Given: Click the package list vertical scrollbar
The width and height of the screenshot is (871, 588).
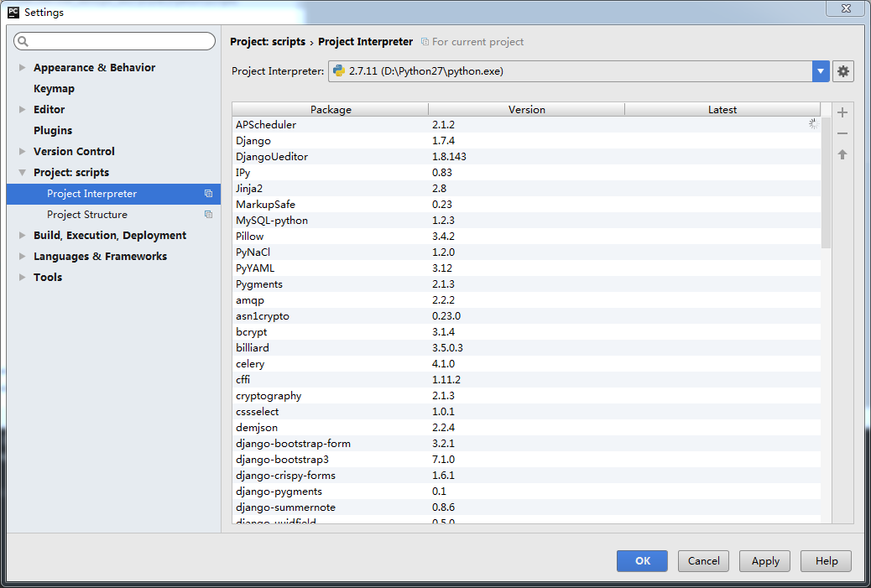Looking at the screenshot, I should (826, 182).
